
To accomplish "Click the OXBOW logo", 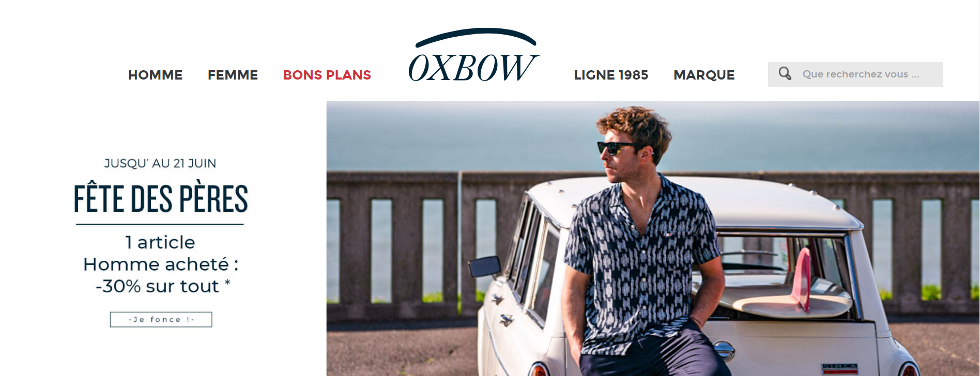I will (473, 56).
